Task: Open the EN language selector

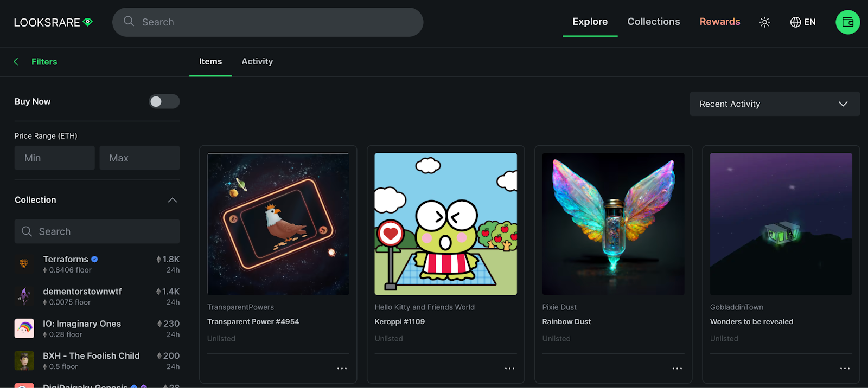Action: [803, 22]
